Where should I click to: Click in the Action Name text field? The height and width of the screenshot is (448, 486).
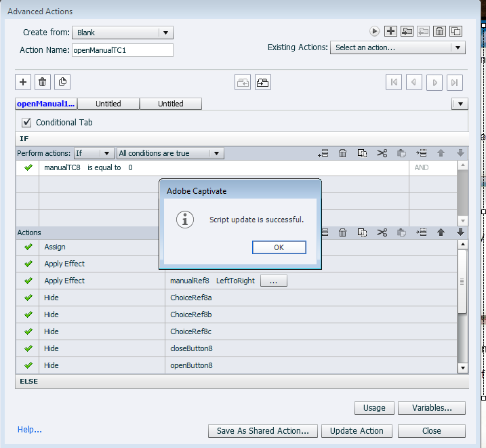122,50
